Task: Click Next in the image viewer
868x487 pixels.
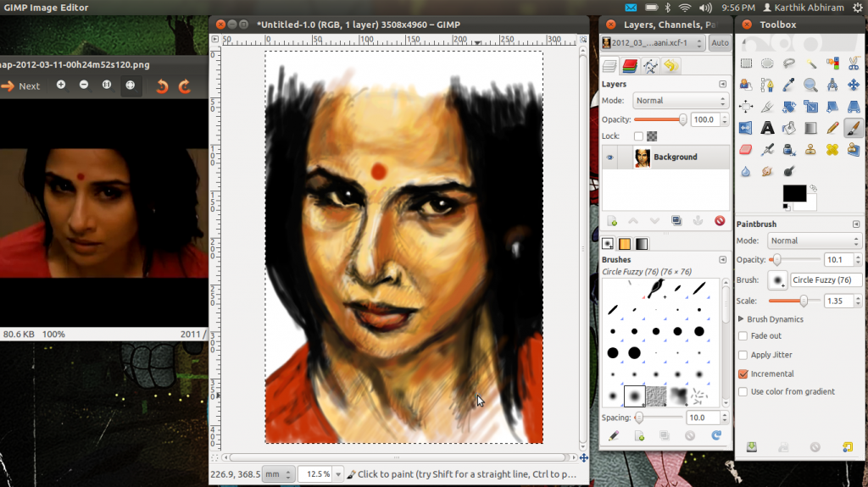Action: pos(21,86)
